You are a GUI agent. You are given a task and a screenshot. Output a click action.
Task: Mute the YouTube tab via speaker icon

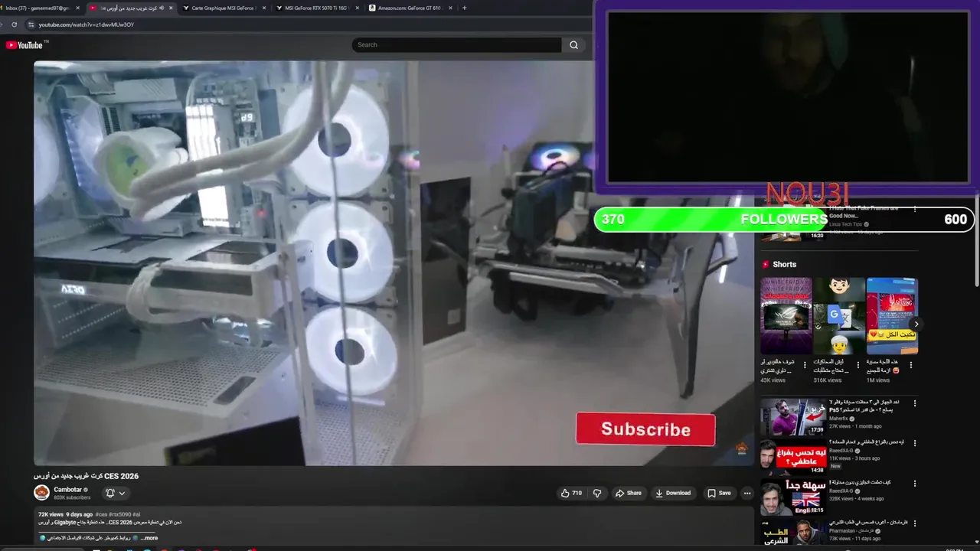[x=161, y=8]
